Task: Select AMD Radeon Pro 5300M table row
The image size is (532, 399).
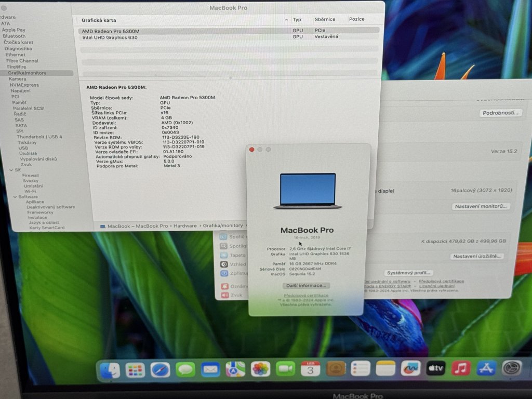Action: click(x=229, y=31)
